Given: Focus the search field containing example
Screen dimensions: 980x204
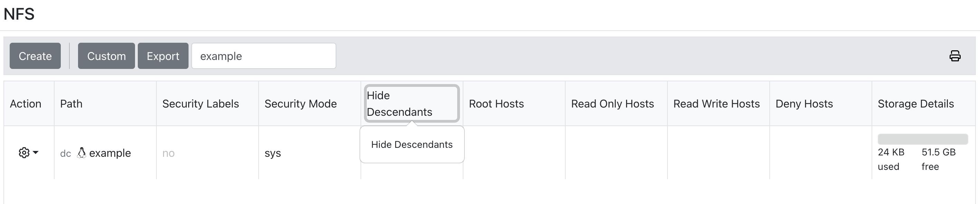Looking at the screenshot, I should pos(263,56).
